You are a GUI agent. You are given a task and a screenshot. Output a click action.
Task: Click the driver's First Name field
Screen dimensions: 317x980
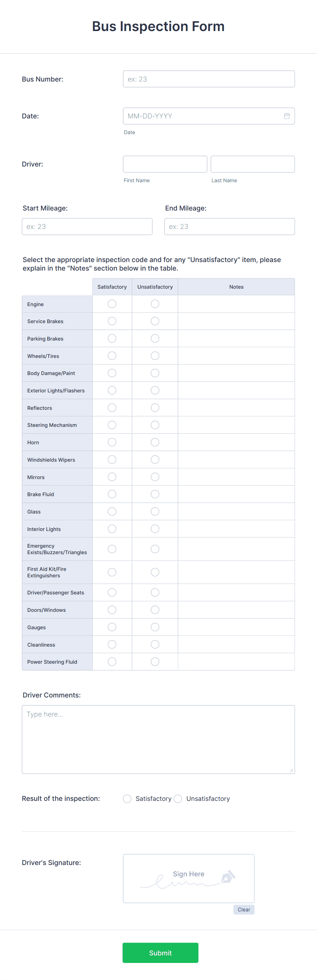point(165,164)
